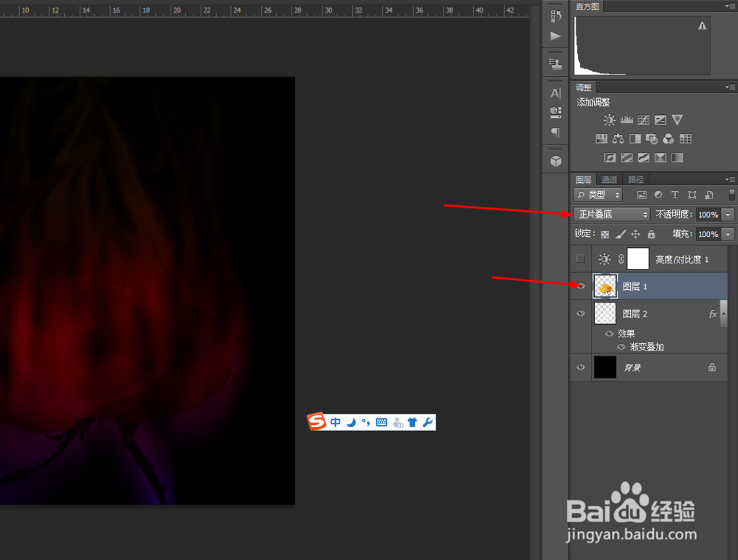Add a Color Balance adjustment
The width and height of the screenshot is (738, 560).
coord(618,139)
